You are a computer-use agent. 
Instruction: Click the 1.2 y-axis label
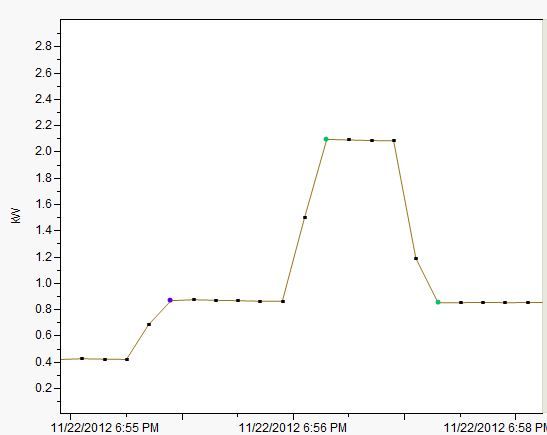(43, 257)
